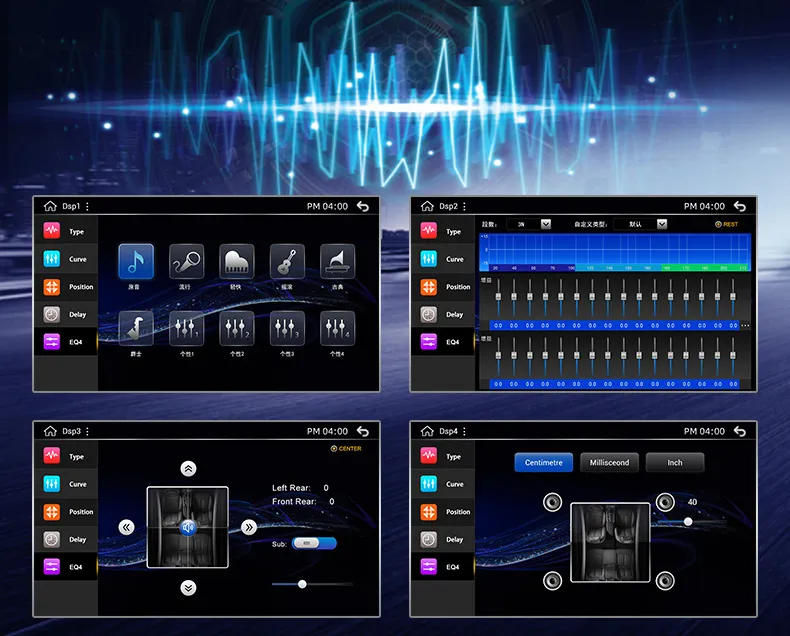Image resolution: width=790 pixels, height=636 pixels.
Task: Click first slider in lower EQ row
Action: pyautogui.click(x=498, y=355)
